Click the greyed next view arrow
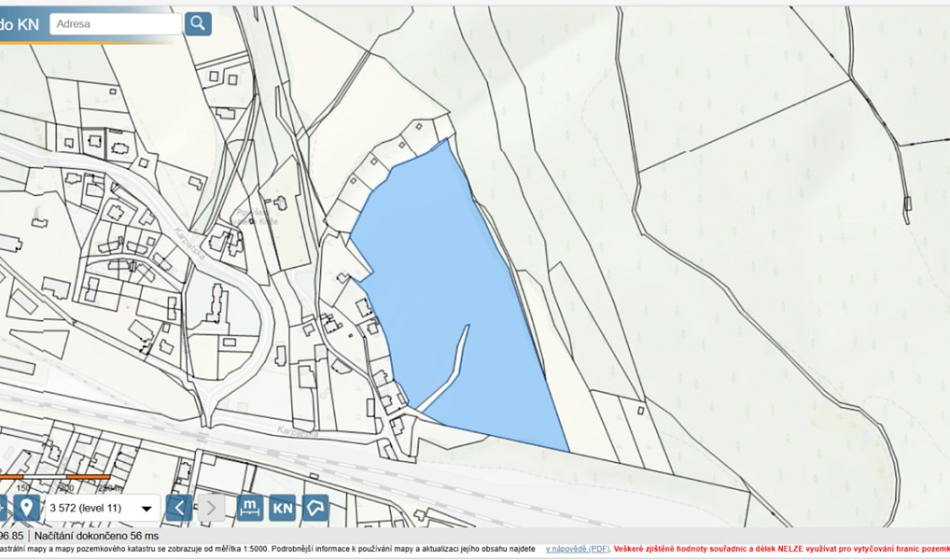Screen dimensions: 950x560 (211, 508)
